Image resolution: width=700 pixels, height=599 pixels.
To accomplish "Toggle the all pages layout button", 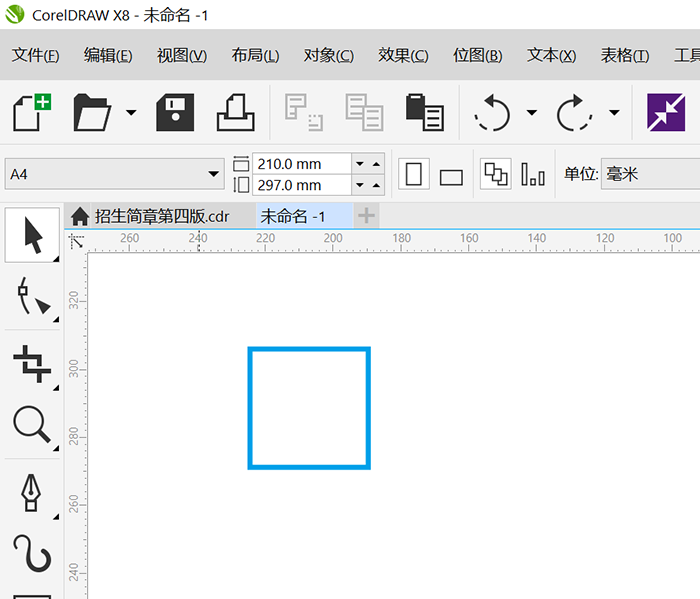I will [x=495, y=174].
